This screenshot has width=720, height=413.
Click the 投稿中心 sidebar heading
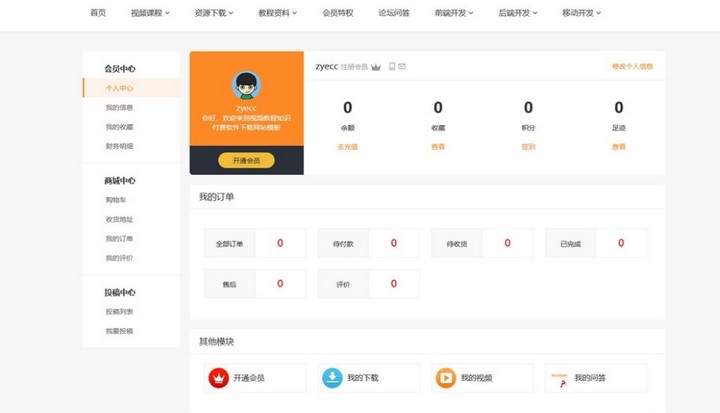tap(120, 292)
